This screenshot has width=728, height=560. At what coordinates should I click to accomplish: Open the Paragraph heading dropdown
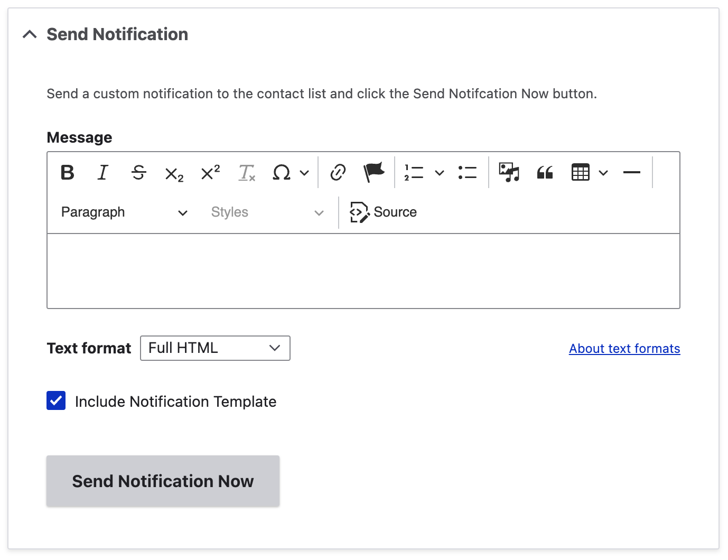coord(124,212)
